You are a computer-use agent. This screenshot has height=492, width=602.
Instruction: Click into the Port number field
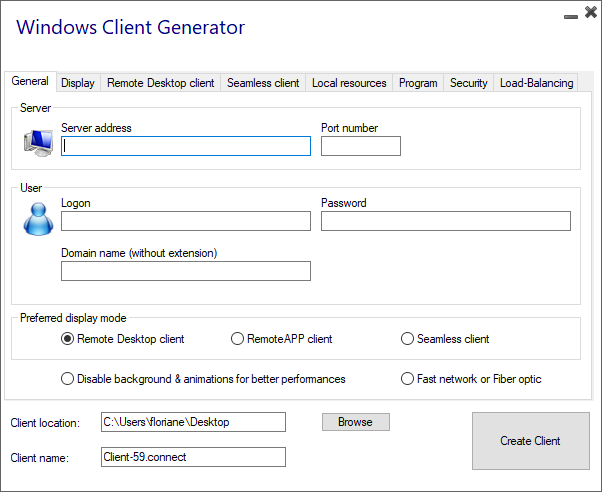(360, 146)
